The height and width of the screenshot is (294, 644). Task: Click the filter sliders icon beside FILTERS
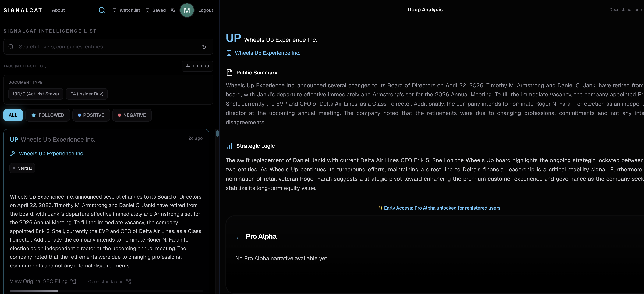tap(188, 66)
